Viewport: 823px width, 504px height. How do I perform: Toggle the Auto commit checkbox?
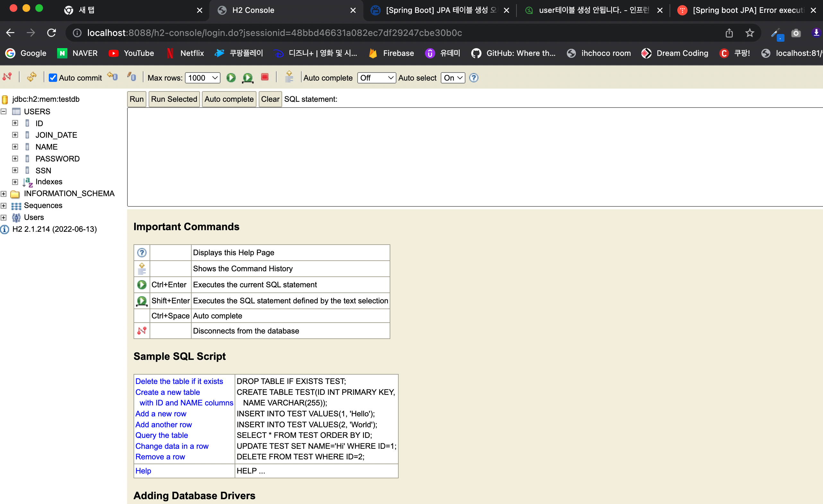(53, 78)
